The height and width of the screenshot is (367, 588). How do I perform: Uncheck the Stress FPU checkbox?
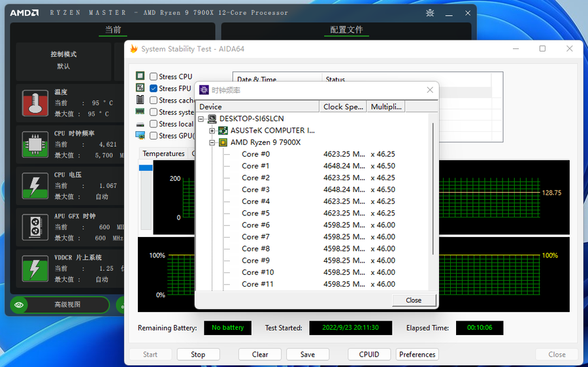tap(154, 89)
